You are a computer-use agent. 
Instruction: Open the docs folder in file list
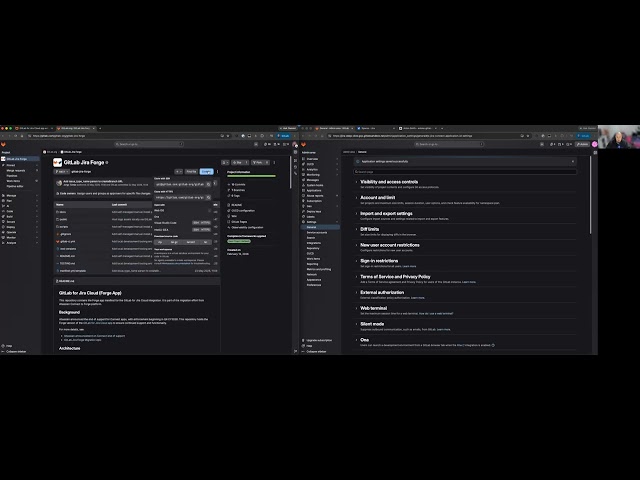coord(63,212)
